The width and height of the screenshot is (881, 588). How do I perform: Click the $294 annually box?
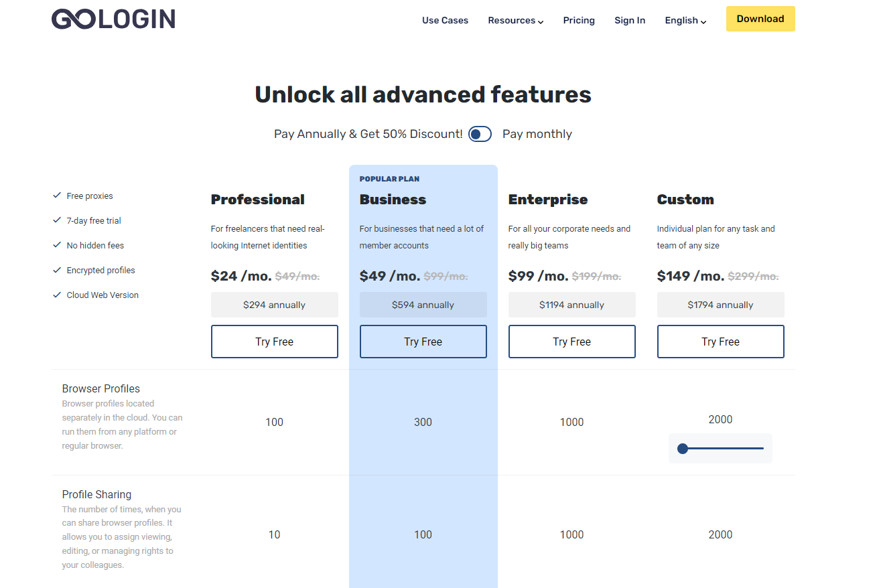coord(275,305)
